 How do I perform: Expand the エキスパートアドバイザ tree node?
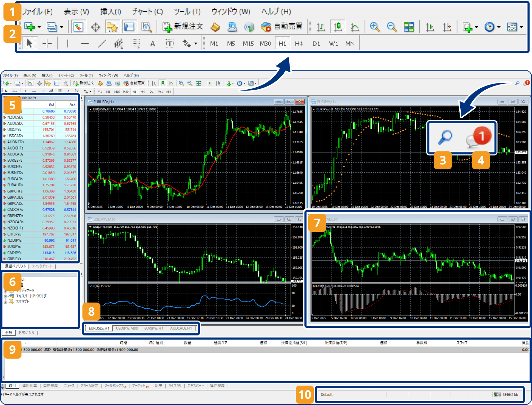pyautogui.click(x=6, y=296)
